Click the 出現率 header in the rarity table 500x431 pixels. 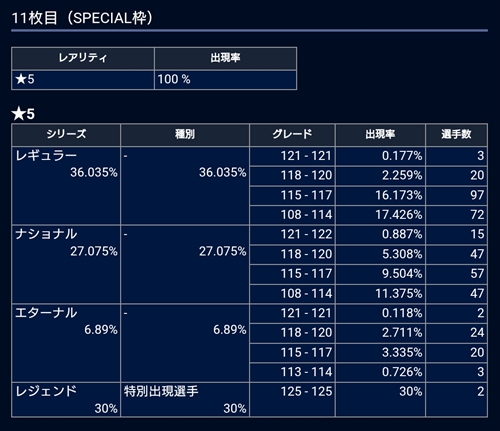[225, 58]
